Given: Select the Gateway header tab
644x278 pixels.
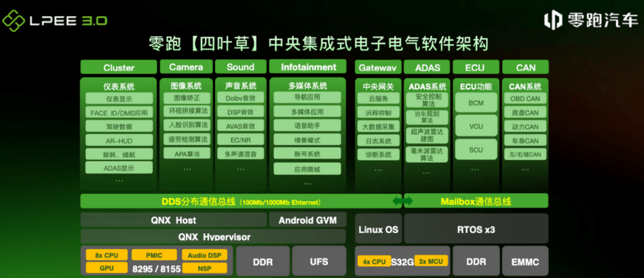Looking at the screenshot, I should (x=378, y=67).
